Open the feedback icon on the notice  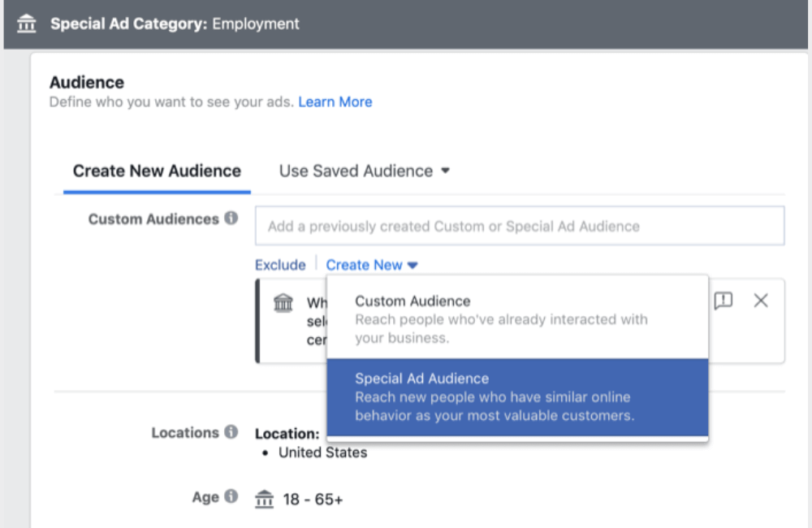tap(723, 301)
